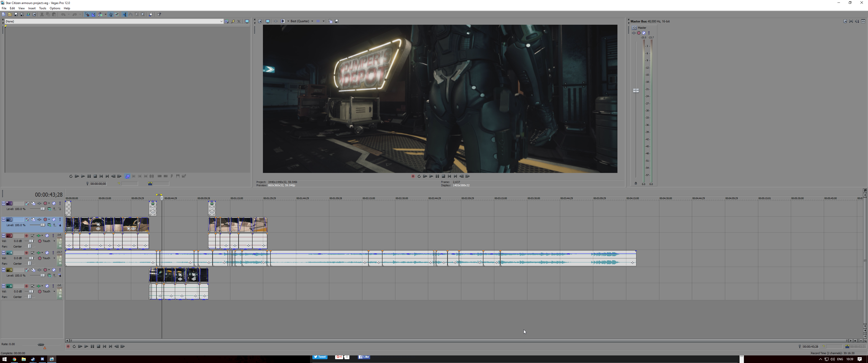Toggle Automatic Crossfades in the toolbar

pyautogui.click(x=93, y=14)
